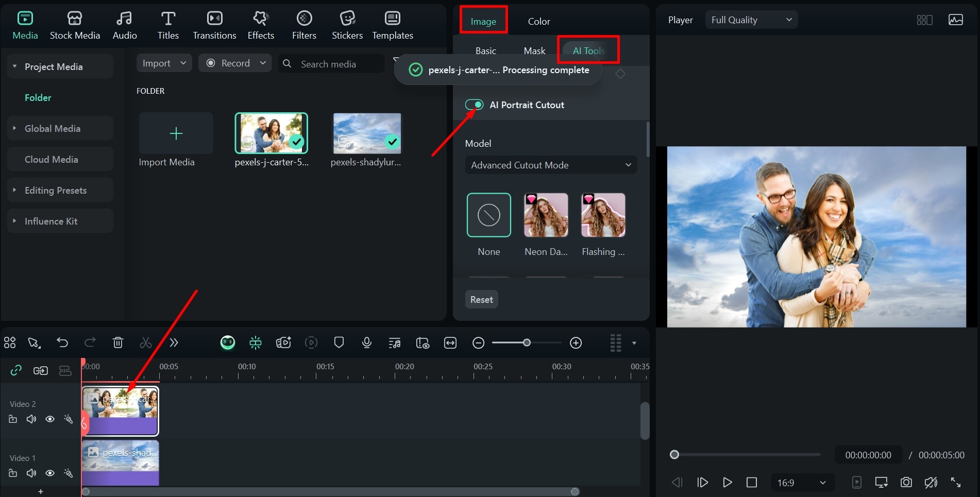Click the fullscreen expand icon

[956, 483]
